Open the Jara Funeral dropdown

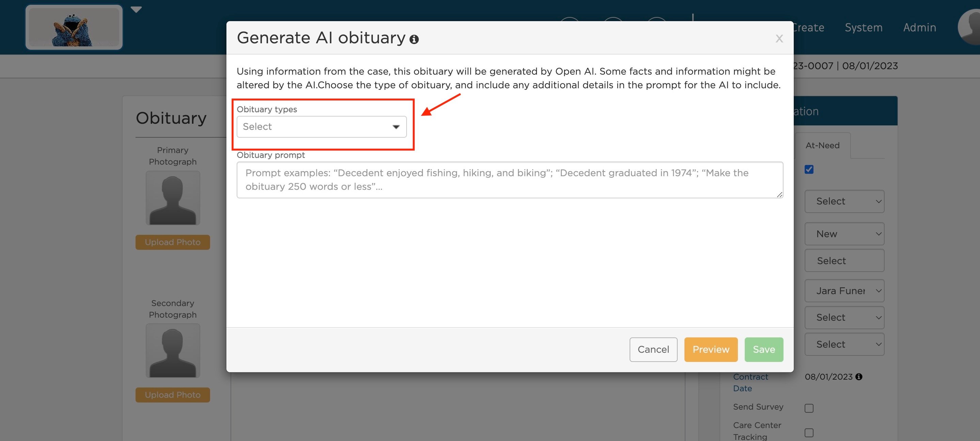pyautogui.click(x=844, y=290)
